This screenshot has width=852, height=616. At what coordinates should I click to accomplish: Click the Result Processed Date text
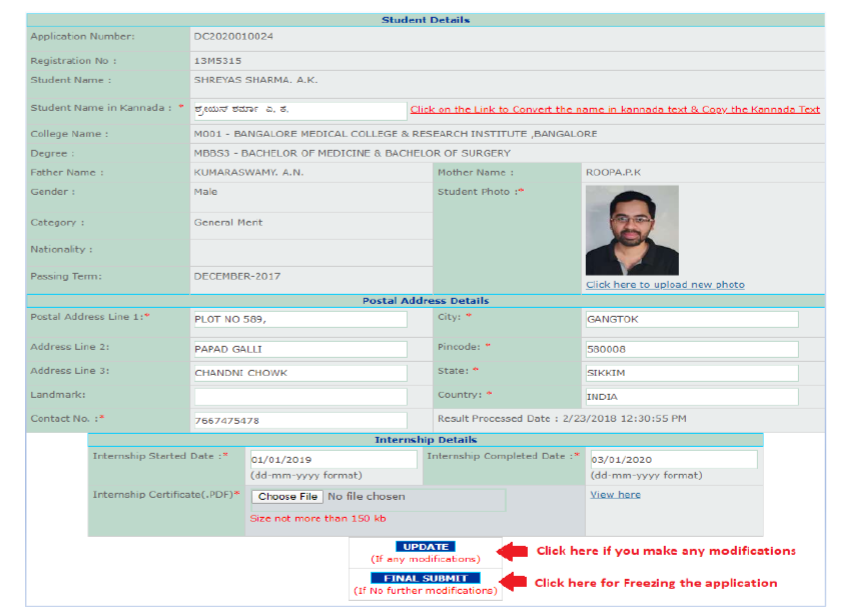[x=562, y=418]
